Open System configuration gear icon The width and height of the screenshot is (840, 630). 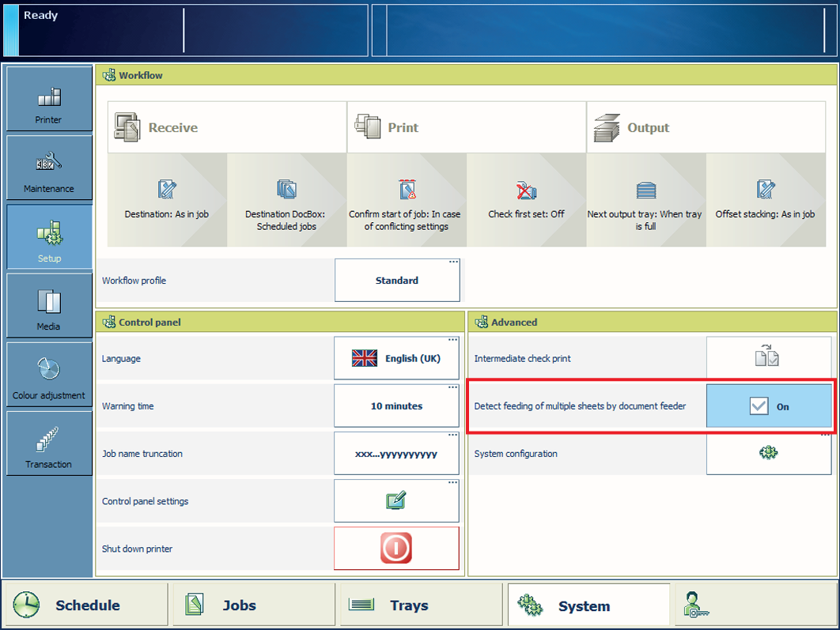[x=768, y=454]
